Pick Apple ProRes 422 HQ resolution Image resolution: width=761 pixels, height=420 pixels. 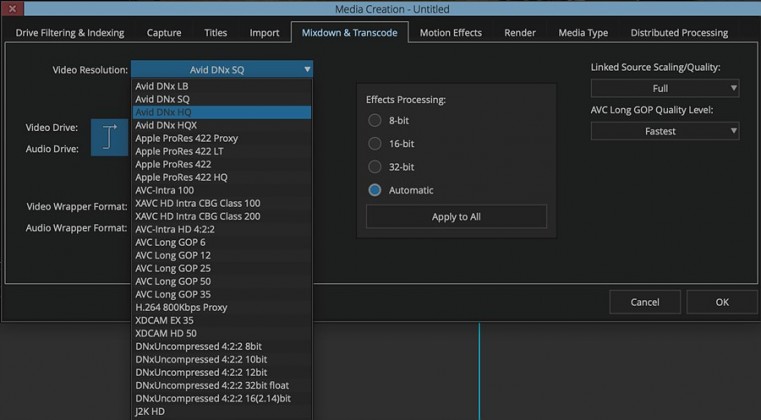180,177
